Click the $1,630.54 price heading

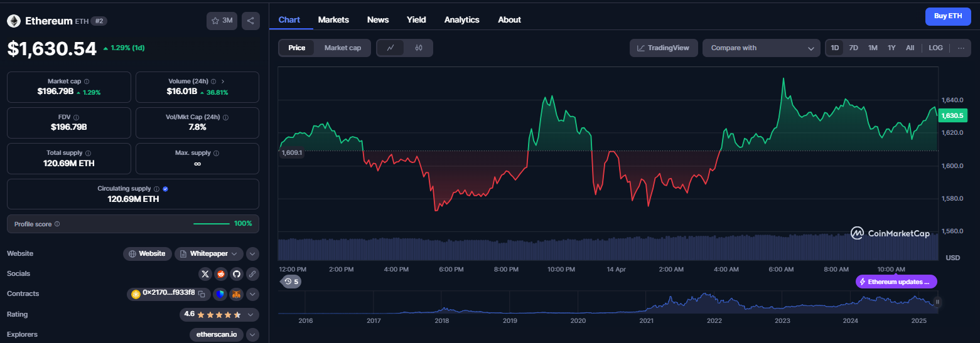pyautogui.click(x=52, y=49)
